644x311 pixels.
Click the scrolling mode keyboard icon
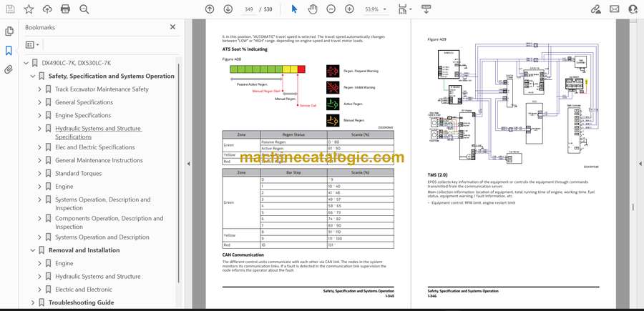[x=426, y=9]
